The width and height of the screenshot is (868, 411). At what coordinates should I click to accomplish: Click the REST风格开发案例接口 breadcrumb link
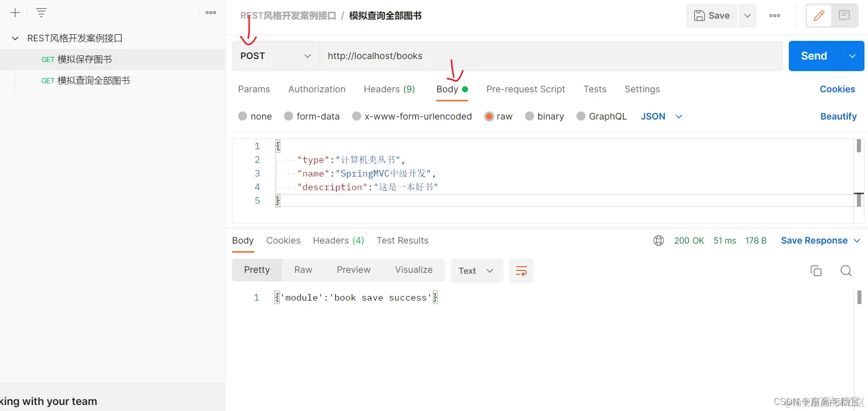[x=288, y=16]
